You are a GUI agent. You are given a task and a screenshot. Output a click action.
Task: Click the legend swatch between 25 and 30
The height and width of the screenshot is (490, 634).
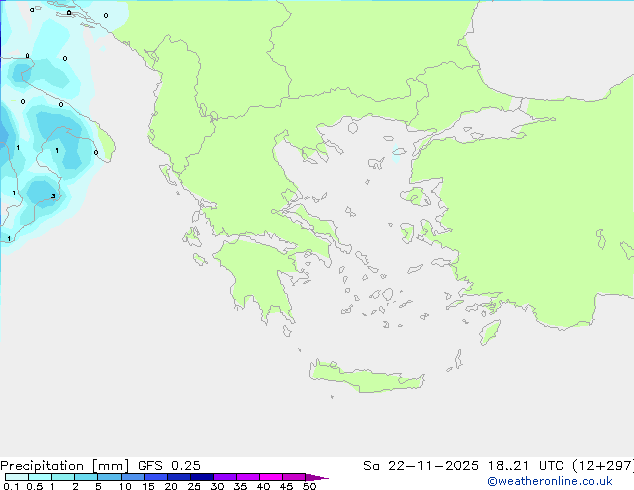tap(202, 477)
